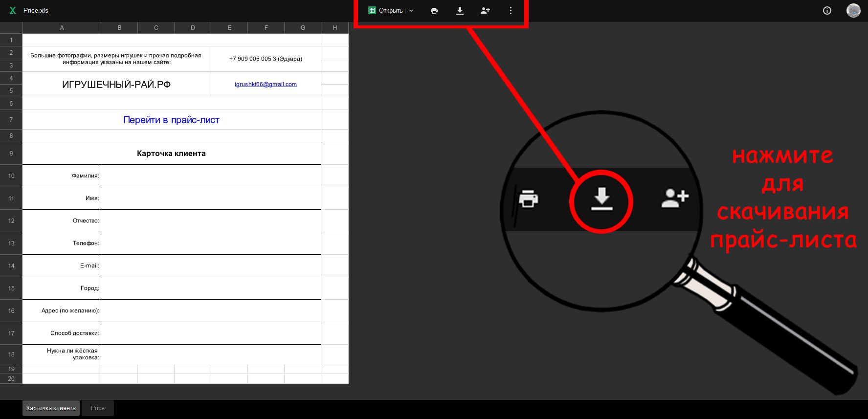This screenshot has height=419, width=868.
Task: Select the Карточка клиента sheet tab
Action: [x=51, y=408]
